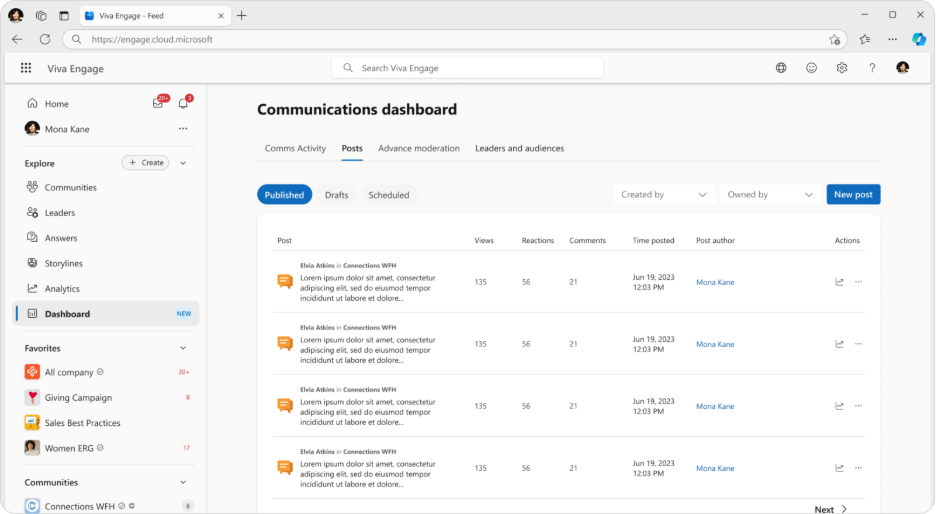Viewport: 936px width, 514px height.
Task: Switch to the Scheduled filter pill
Action: pos(388,195)
